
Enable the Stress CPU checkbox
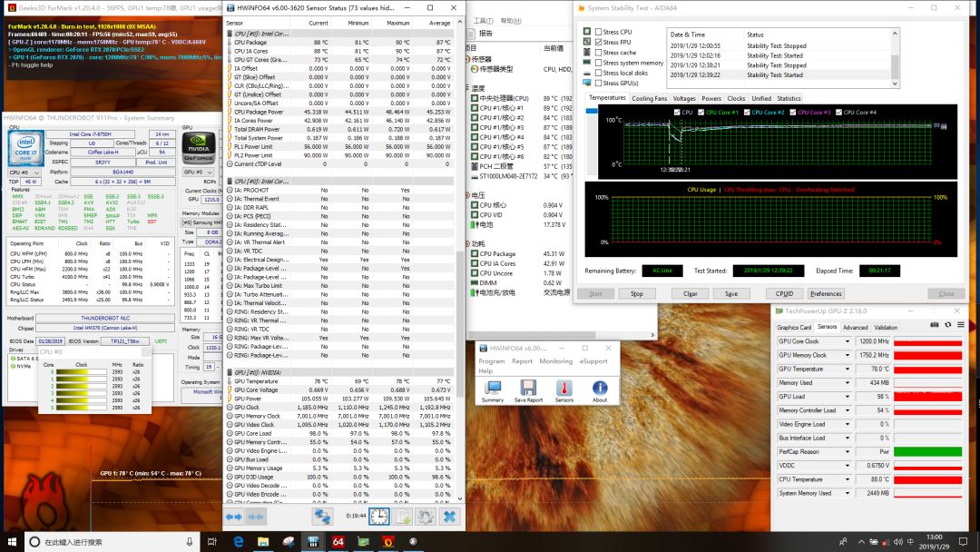coord(599,32)
